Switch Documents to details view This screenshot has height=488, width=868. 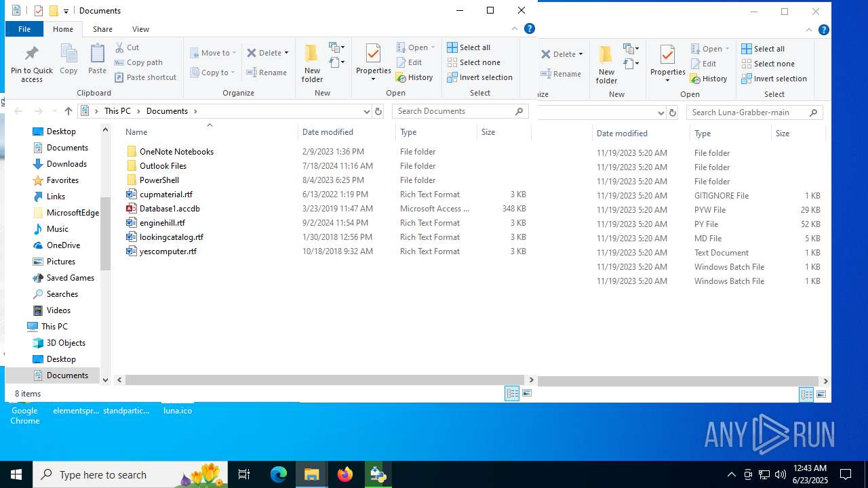[512, 394]
